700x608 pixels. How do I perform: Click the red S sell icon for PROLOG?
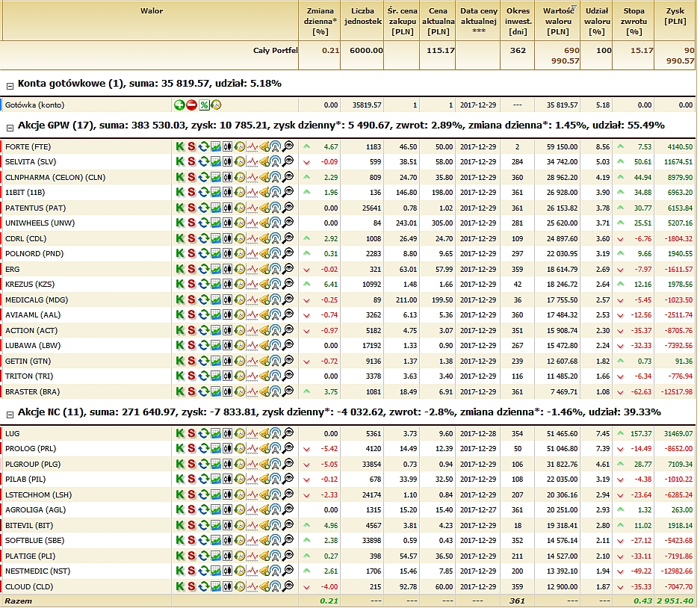[x=191, y=449]
